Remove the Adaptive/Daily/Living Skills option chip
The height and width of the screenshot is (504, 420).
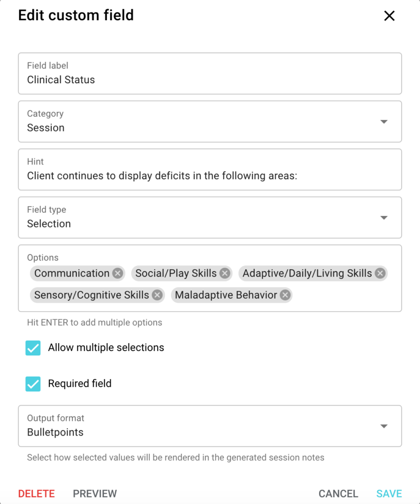[380, 273]
